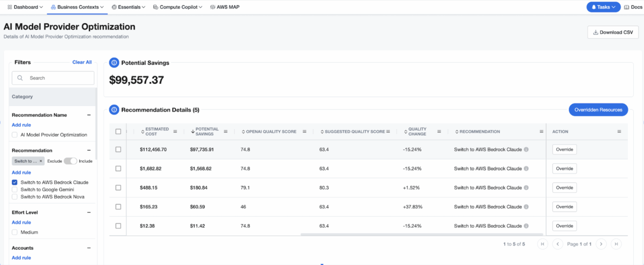Click the Recommendation Details dollar icon
The image size is (644, 265).
point(114,110)
